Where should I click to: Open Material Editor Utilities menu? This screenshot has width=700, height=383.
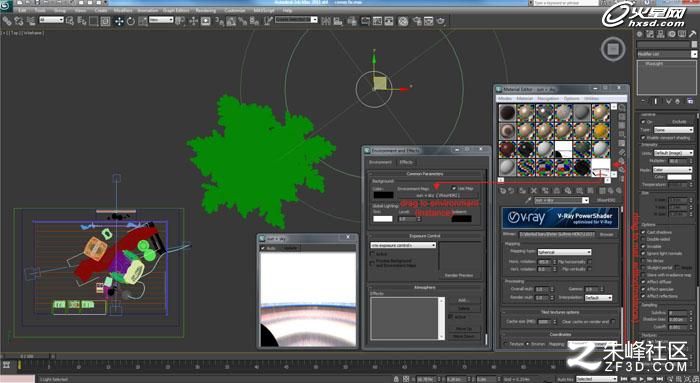click(591, 98)
